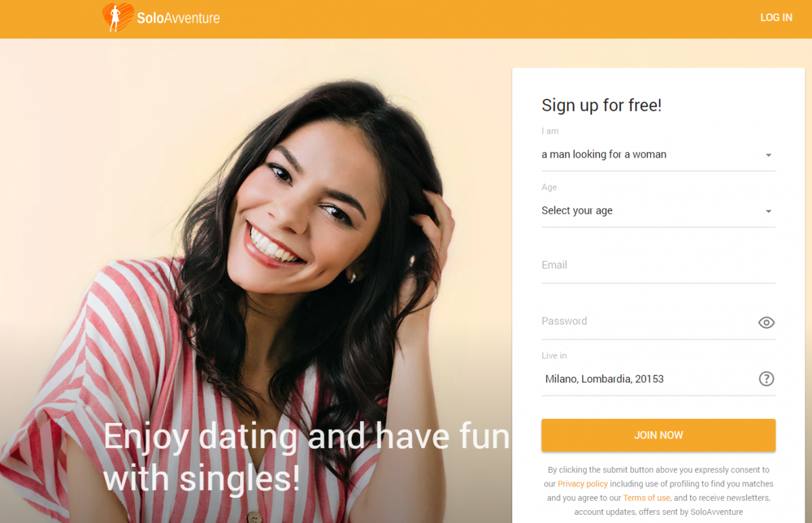
Task: Select the 'a man looking for a woman' combo box
Action: (658, 155)
